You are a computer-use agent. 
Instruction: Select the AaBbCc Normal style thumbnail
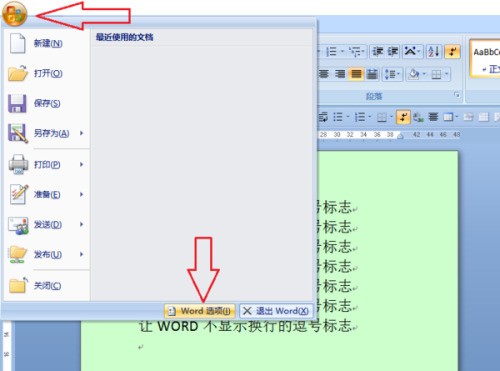[485, 58]
